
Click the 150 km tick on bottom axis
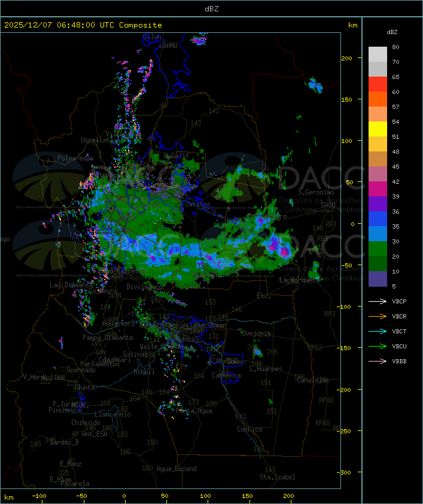[x=247, y=496]
